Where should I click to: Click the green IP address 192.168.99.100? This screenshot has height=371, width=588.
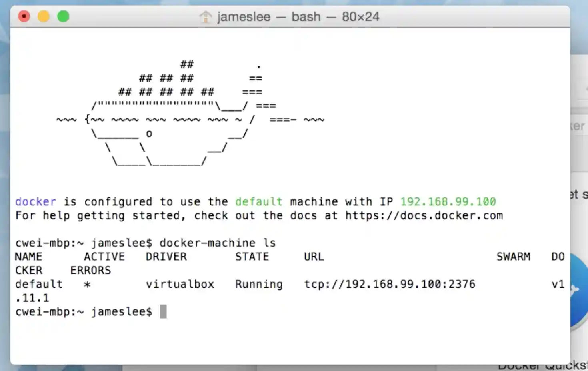tap(447, 201)
